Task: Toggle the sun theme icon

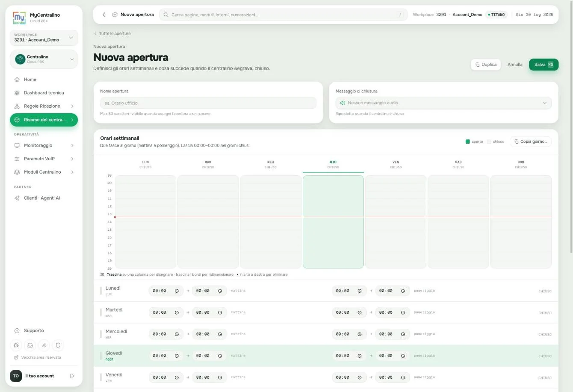Action: pyautogui.click(x=44, y=345)
